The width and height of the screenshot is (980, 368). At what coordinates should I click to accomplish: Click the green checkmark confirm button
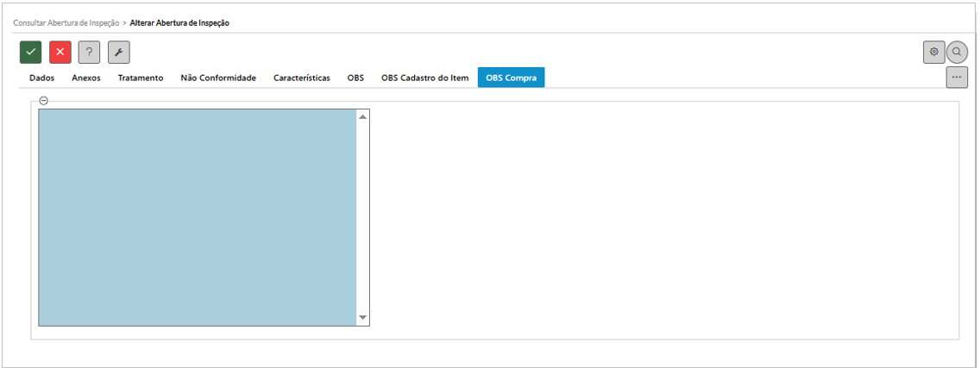(x=31, y=52)
